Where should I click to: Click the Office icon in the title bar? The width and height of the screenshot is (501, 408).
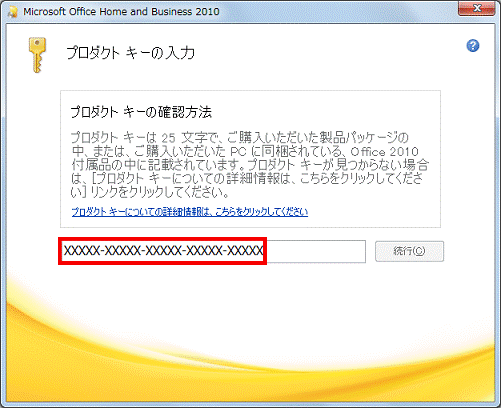[x=12, y=12]
